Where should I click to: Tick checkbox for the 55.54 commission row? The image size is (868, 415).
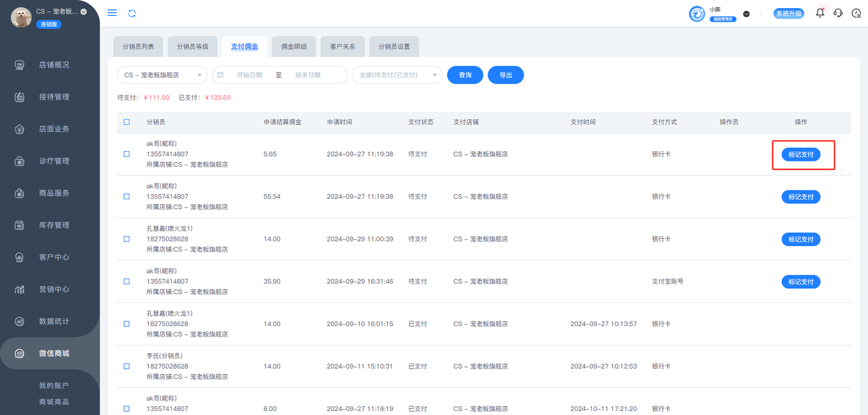point(127,197)
